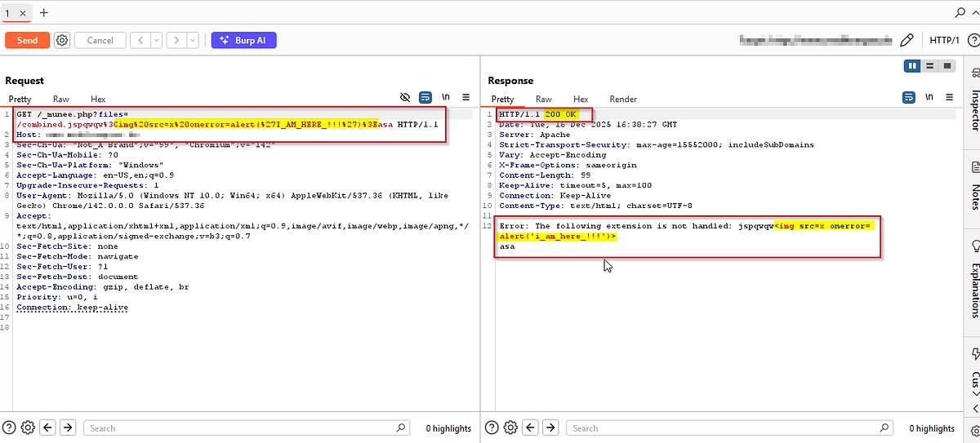
Task: Switch Request view to Raw
Action: pyautogui.click(x=61, y=99)
